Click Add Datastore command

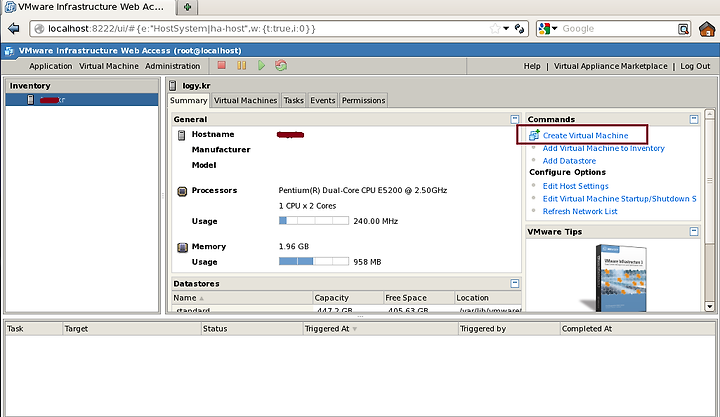569,161
